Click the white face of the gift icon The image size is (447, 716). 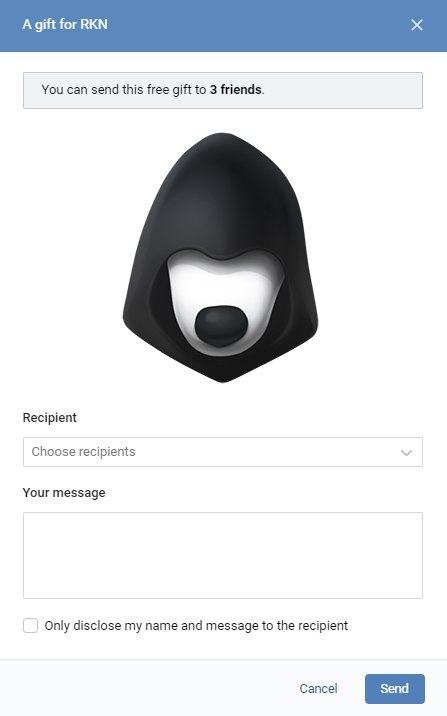coord(224,283)
